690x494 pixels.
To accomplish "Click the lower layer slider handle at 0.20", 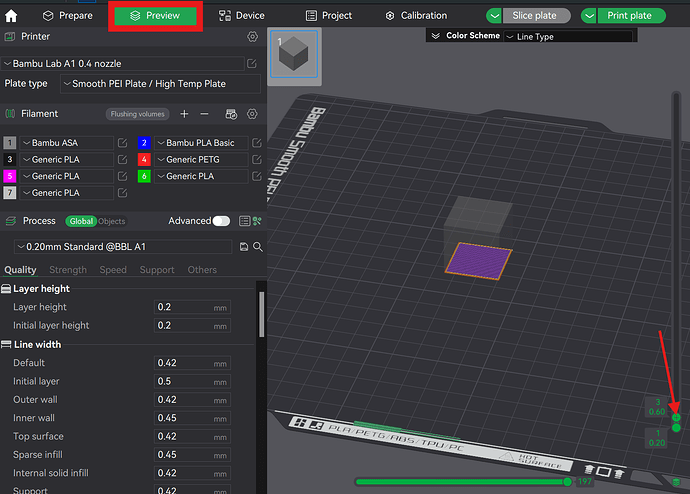I will (676, 428).
